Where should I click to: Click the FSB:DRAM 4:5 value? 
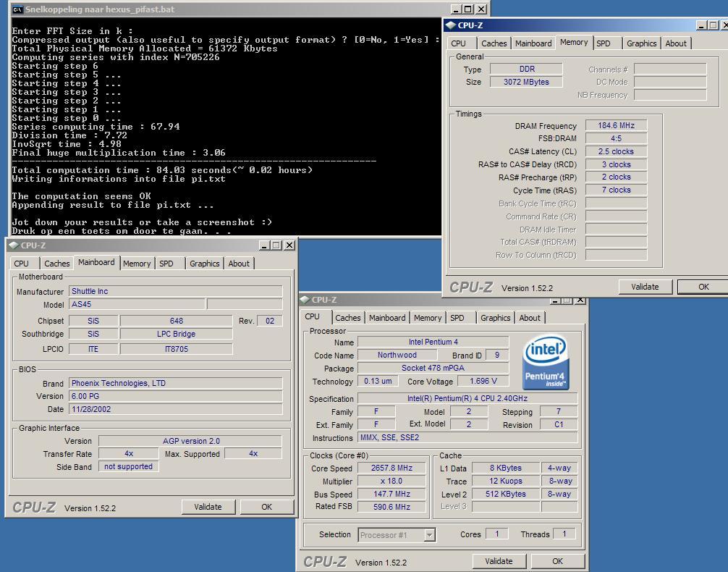point(616,138)
